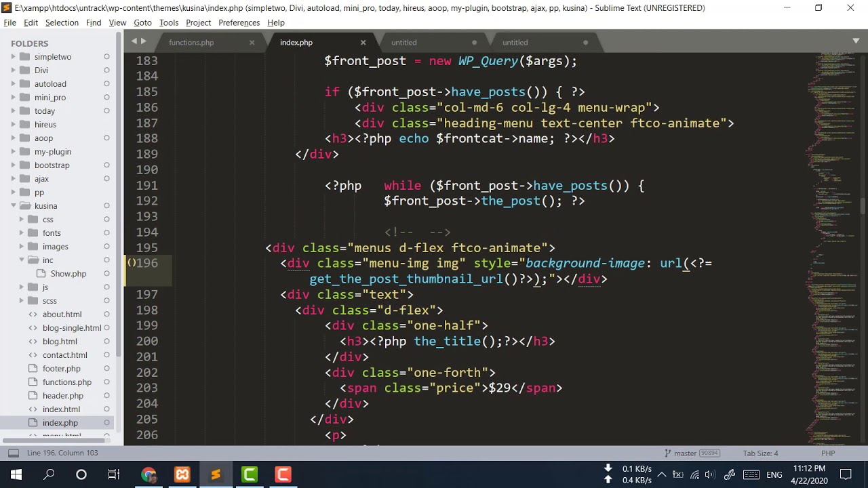This screenshot has width=868, height=488.
Task: Open the Selection menu
Action: 62,22
